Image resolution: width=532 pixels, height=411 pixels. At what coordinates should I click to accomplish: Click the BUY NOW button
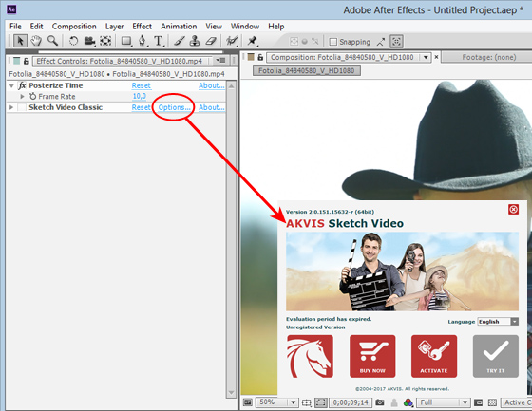tap(372, 356)
